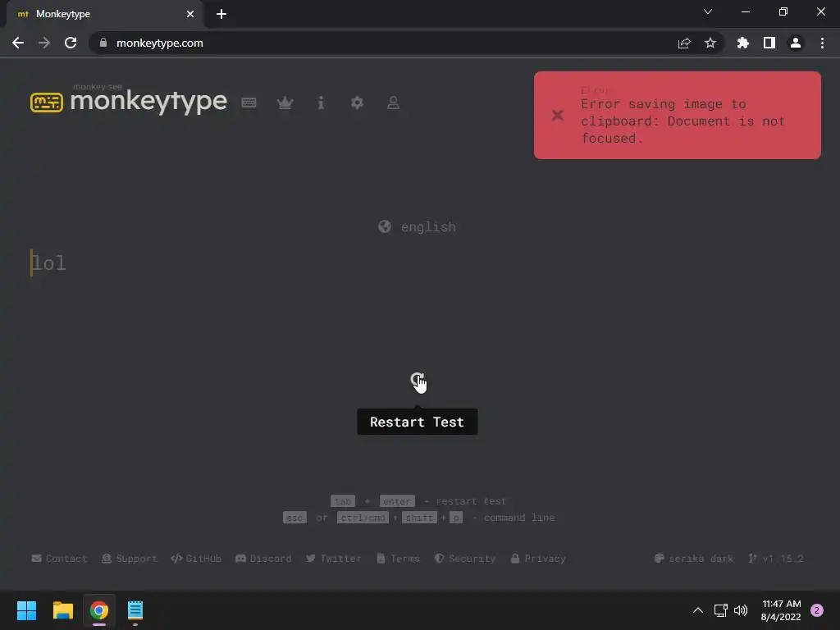This screenshot has width=840, height=630.
Task: Share this page icon in address bar
Action: coord(684,43)
